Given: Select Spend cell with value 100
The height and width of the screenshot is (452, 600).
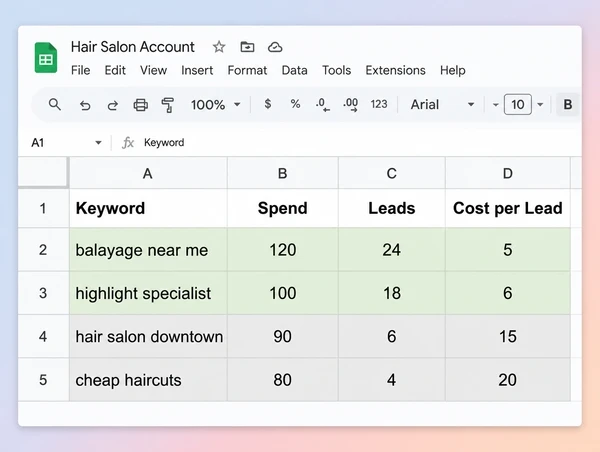Looking at the screenshot, I should coord(283,293).
